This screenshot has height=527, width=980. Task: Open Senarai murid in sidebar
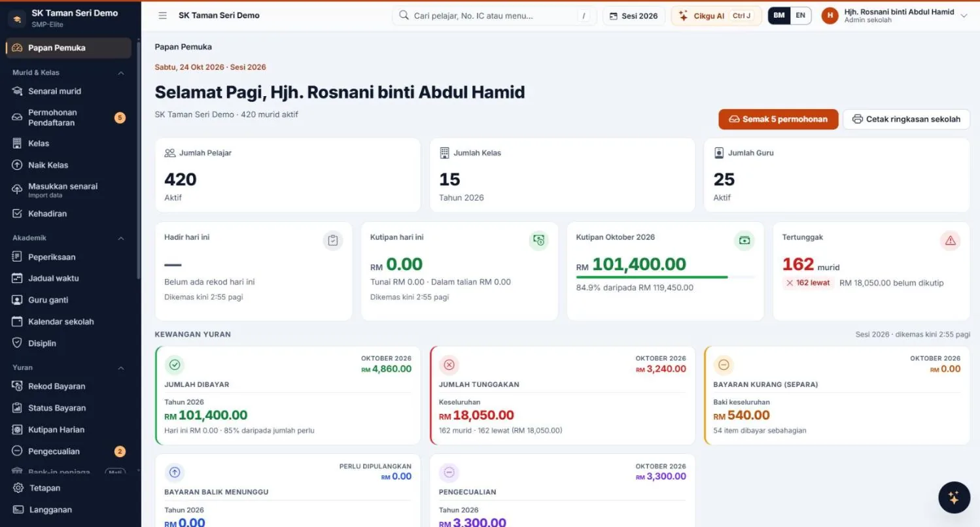coord(68,91)
